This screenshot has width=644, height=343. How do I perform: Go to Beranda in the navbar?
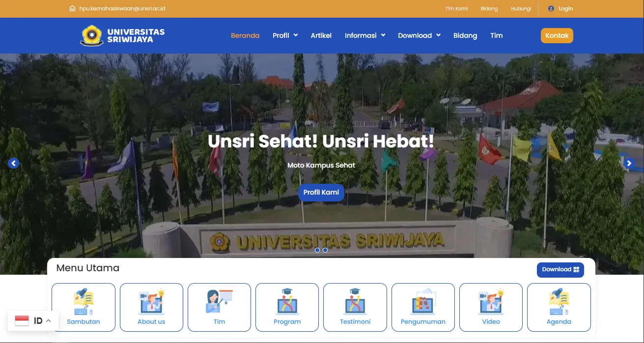point(245,35)
